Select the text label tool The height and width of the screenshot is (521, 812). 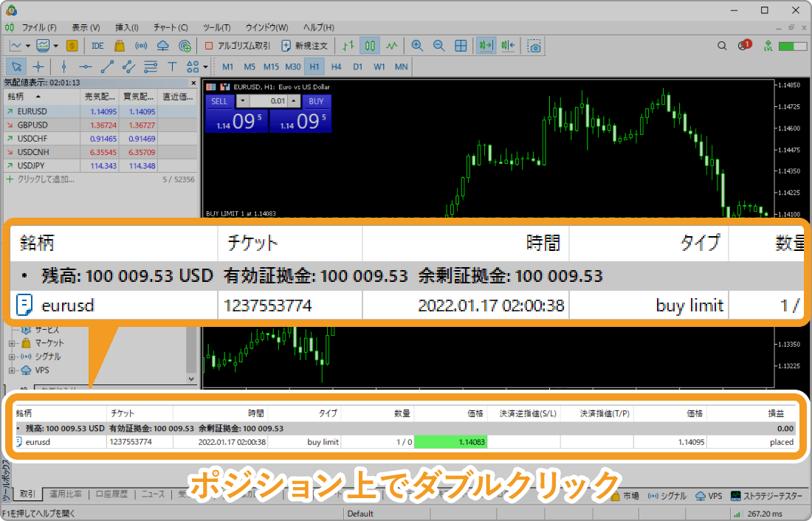[173, 66]
